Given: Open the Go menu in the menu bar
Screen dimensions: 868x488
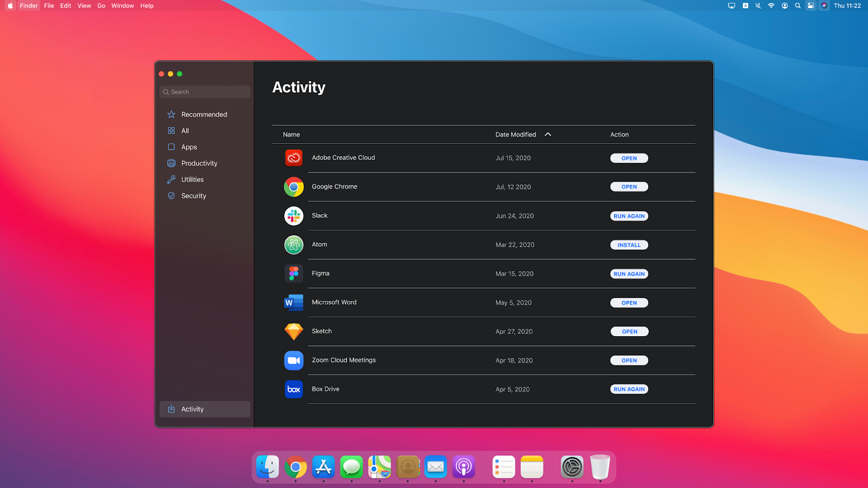Looking at the screenshot, I should tap(101, 5).
